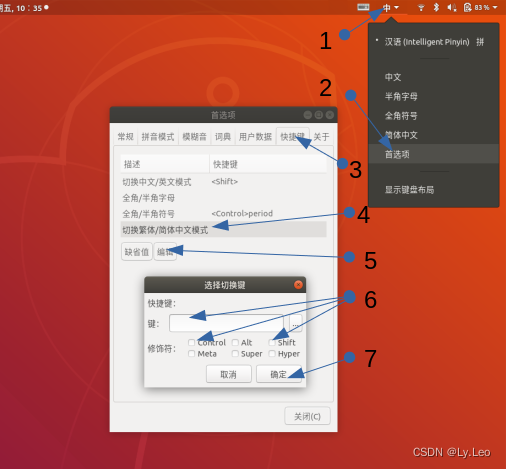Open the system menu arrow beside battery

tap(495, 7)
